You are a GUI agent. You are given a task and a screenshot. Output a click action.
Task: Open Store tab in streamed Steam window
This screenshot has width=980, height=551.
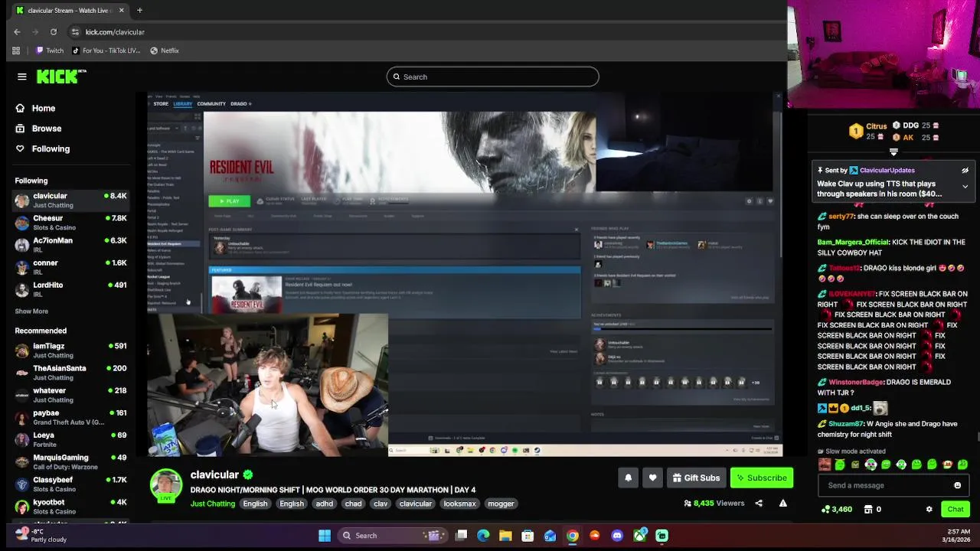pos(161,103)
